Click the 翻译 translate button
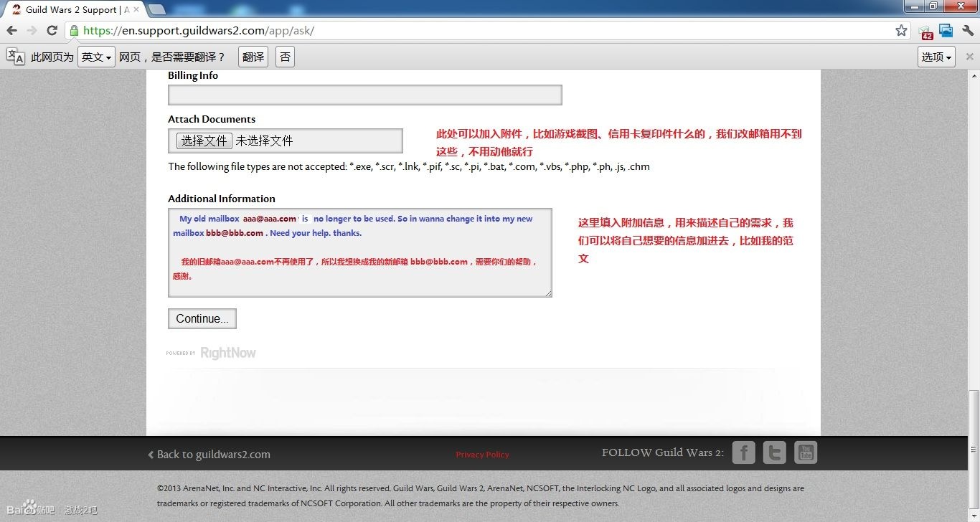Screen dimensions: 980x522 point(253,57)
